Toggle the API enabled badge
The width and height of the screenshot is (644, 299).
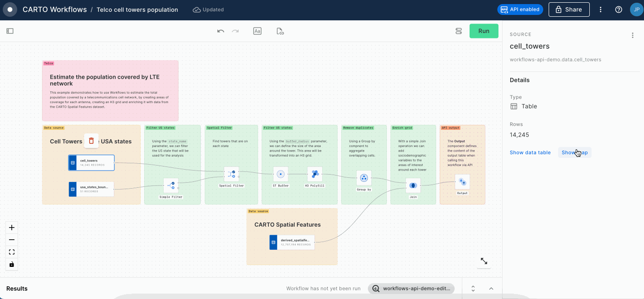(x=520, y=9)
